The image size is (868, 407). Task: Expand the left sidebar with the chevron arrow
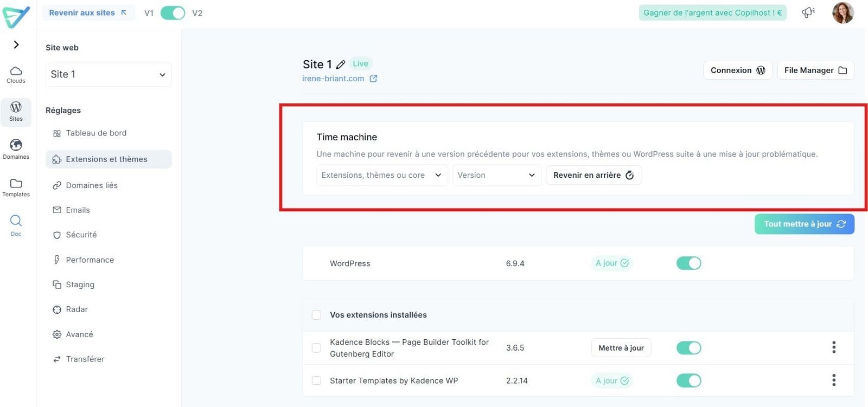(16, 44)
